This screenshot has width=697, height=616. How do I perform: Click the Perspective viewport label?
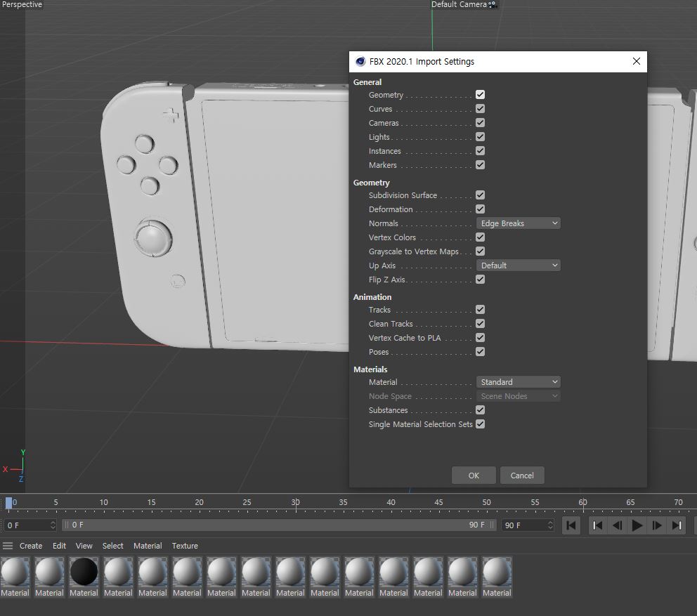22,4
